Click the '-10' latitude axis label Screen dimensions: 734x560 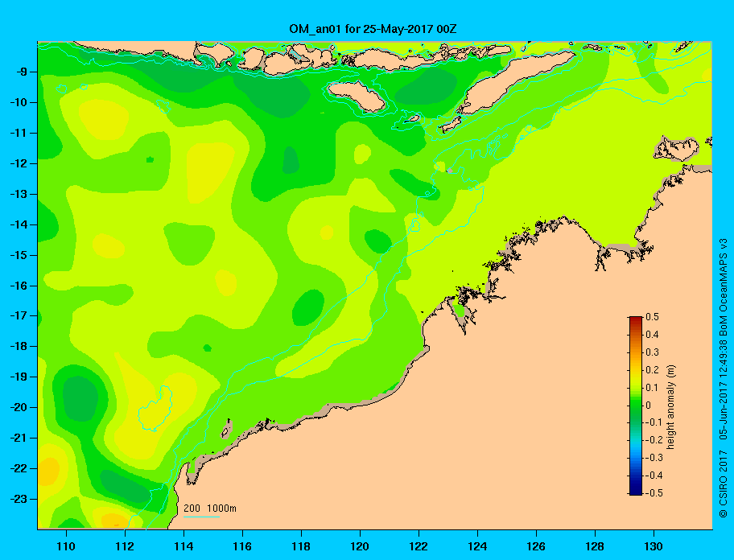tap(19, 102)
